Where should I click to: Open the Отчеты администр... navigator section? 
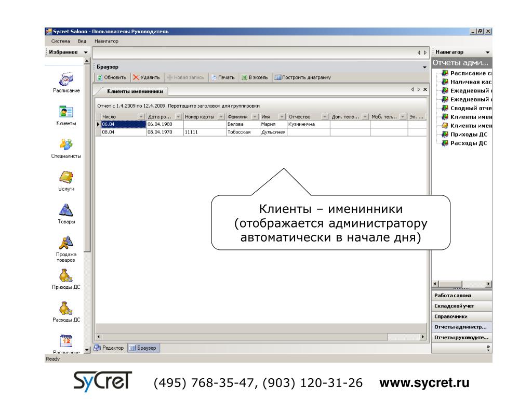[x=462, y=327]
